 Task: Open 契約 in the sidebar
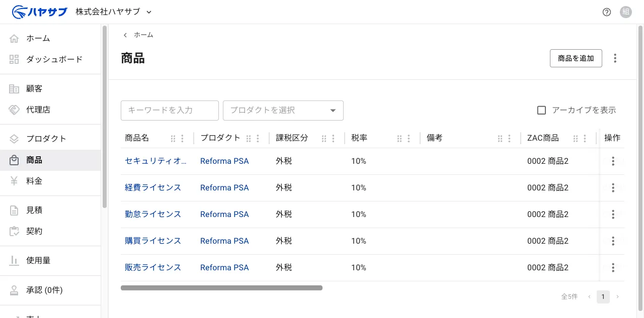tap(50, 231)
